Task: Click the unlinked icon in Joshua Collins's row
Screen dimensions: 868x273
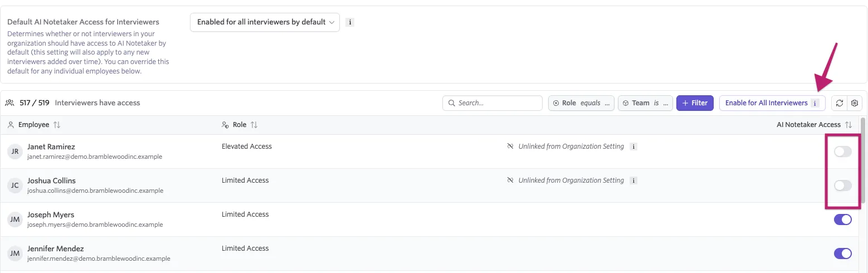Action: tap(510, 181)
